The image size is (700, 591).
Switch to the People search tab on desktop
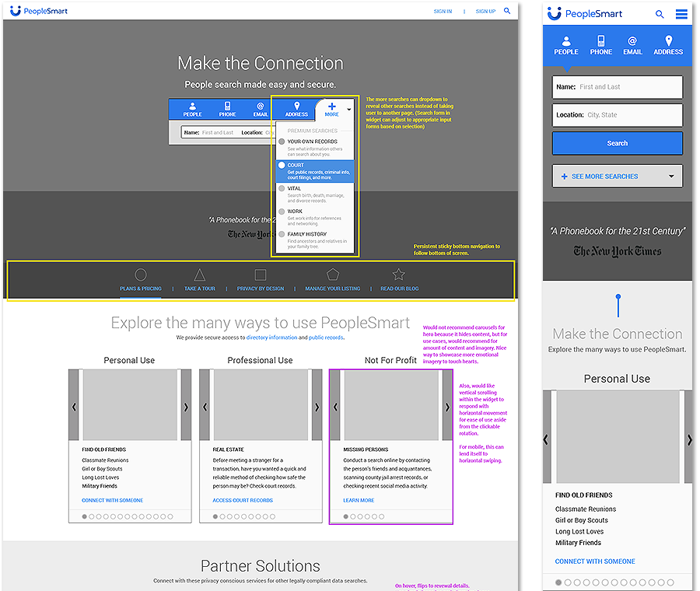192,110
